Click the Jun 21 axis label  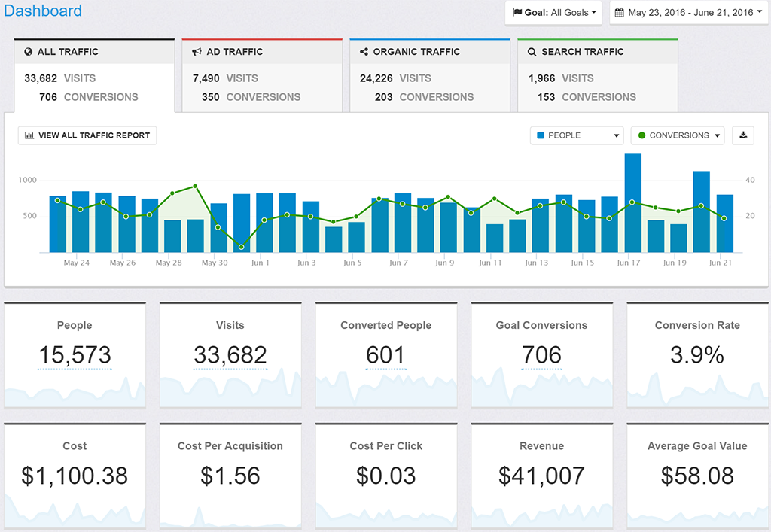(x=721, y=263)
